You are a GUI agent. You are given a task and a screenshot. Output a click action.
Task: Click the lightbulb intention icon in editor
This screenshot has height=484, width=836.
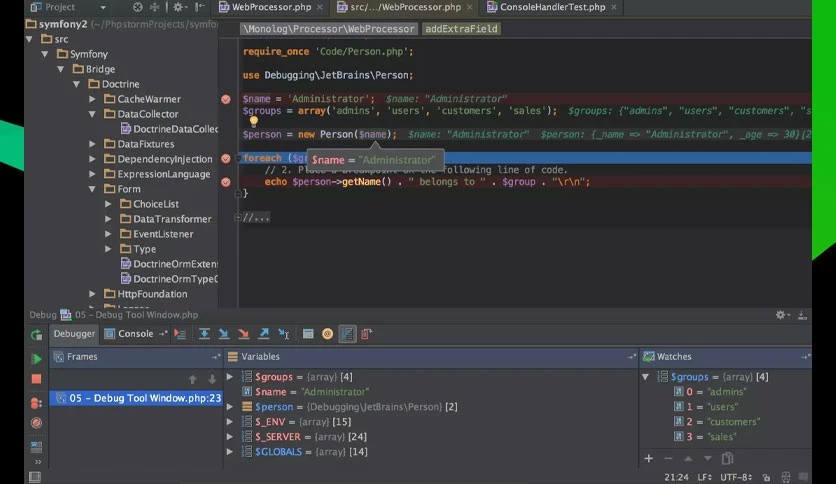coord(254,122)
